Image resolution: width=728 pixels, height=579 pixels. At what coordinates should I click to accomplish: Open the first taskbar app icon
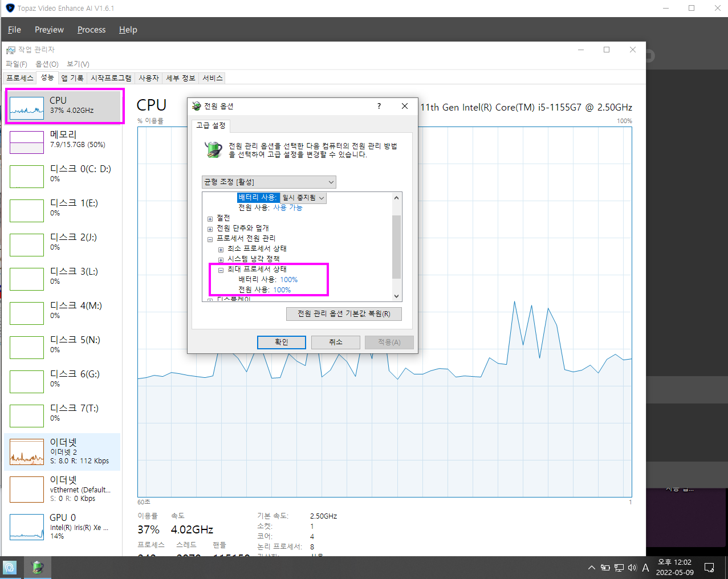[x=10, y=568]
